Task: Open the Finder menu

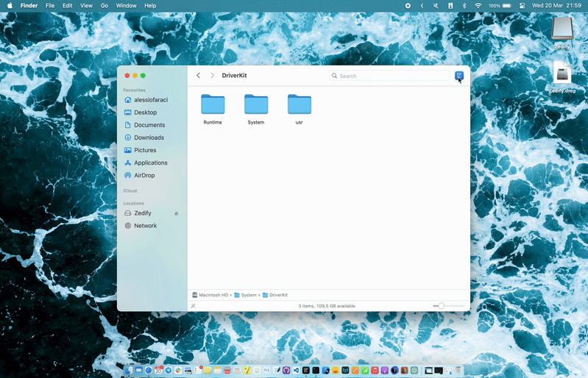Action: click(x=29, y=6)
